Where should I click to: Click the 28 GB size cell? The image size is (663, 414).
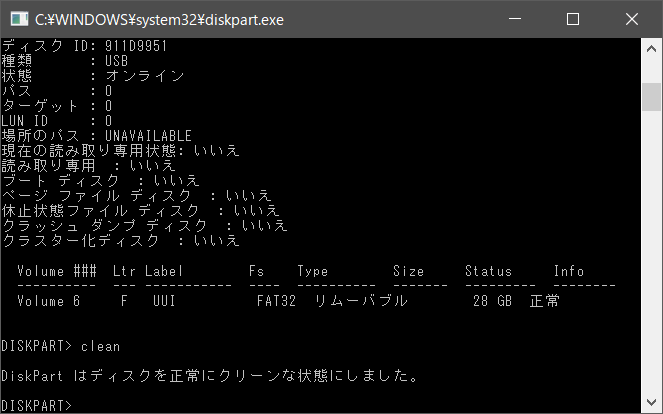pyautogui.click(x=493, y=301)
